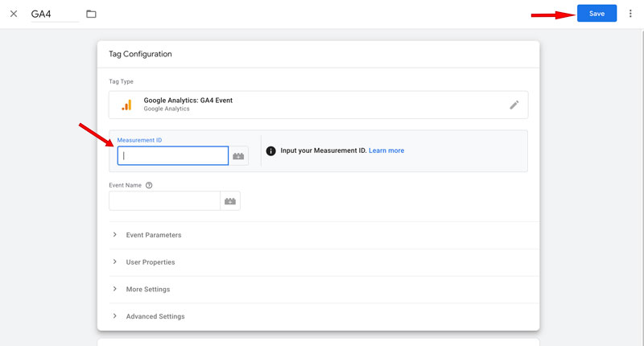Click the Tag Configuration card heading
Viewport: 644px width, 346px height.
pyautogui.click(x=140, y=54)
